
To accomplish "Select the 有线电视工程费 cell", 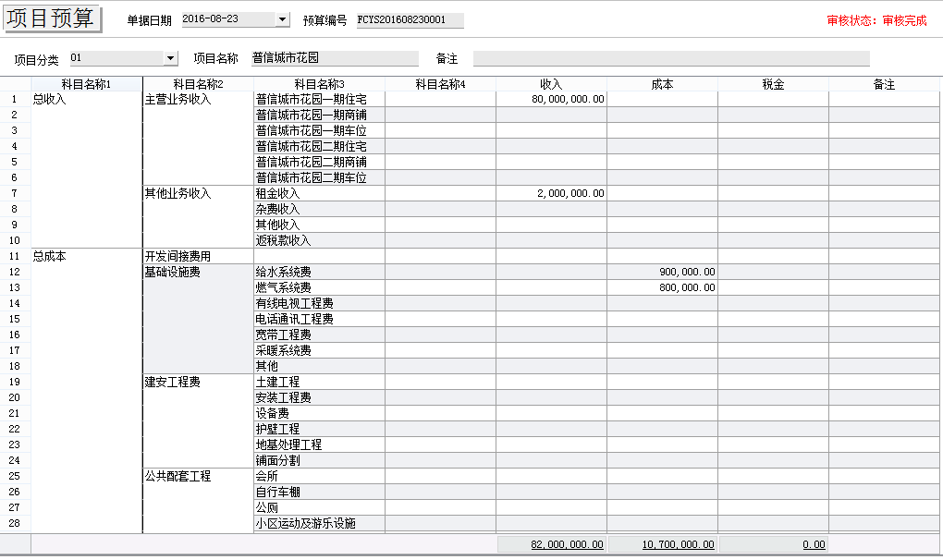I will coord(319,303).
